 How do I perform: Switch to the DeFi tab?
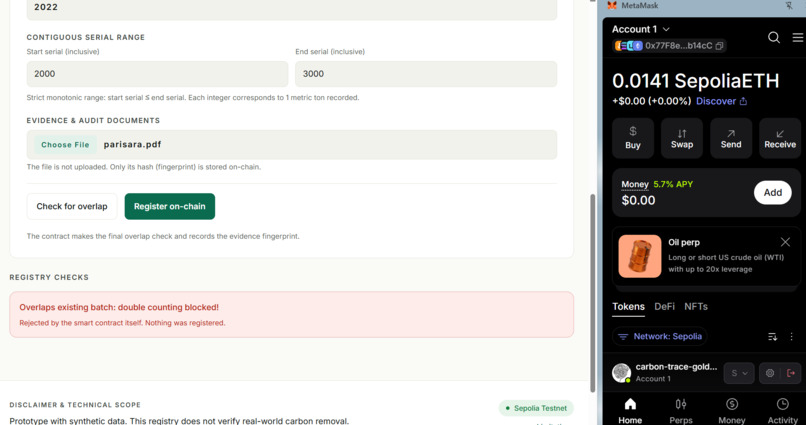point(664,307)
